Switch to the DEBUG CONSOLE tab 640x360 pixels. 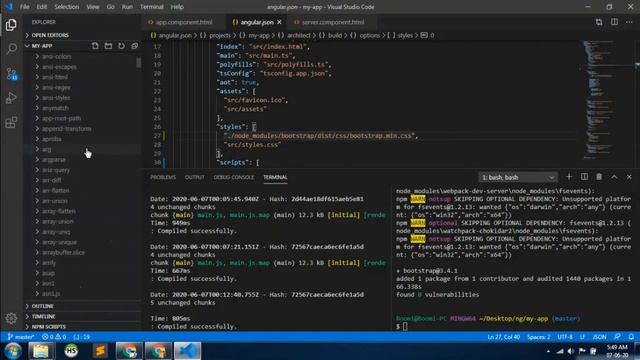(x=233, y=177)
